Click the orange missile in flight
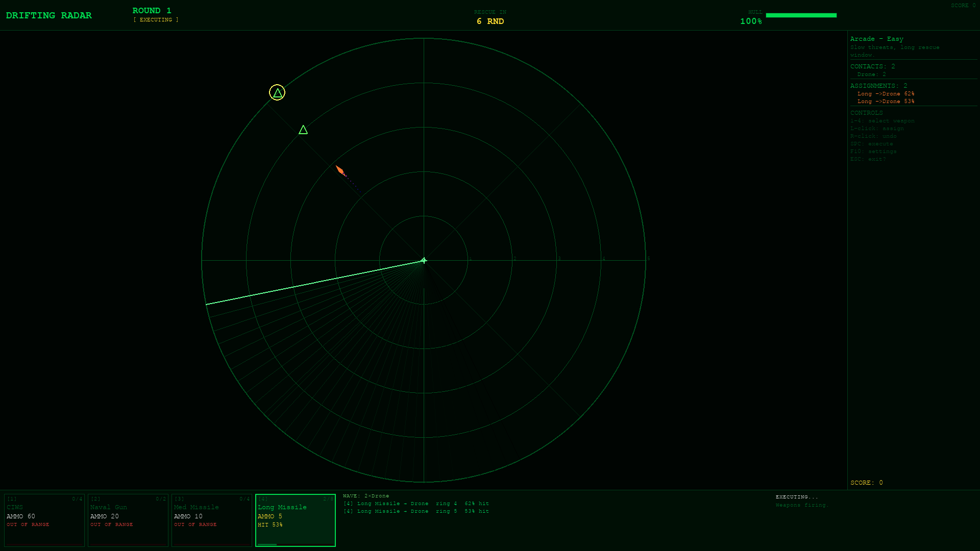The height and width of the screenshot is (551, 980). [x=340, y=170]
